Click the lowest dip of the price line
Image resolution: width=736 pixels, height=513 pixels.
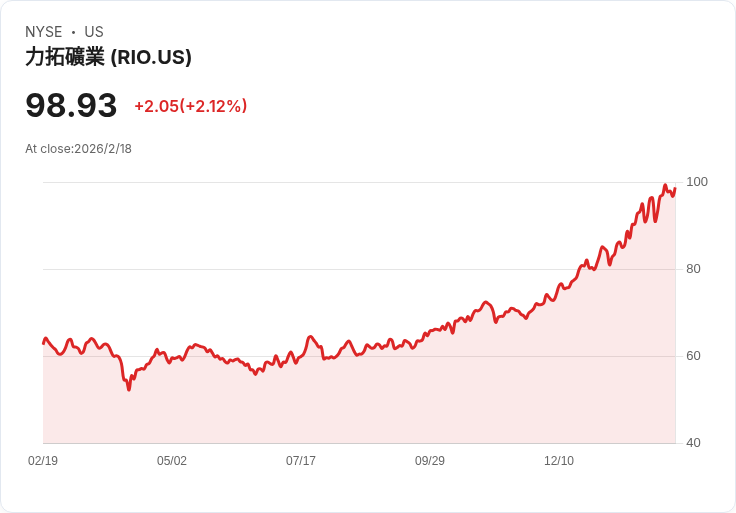point(129,389)
